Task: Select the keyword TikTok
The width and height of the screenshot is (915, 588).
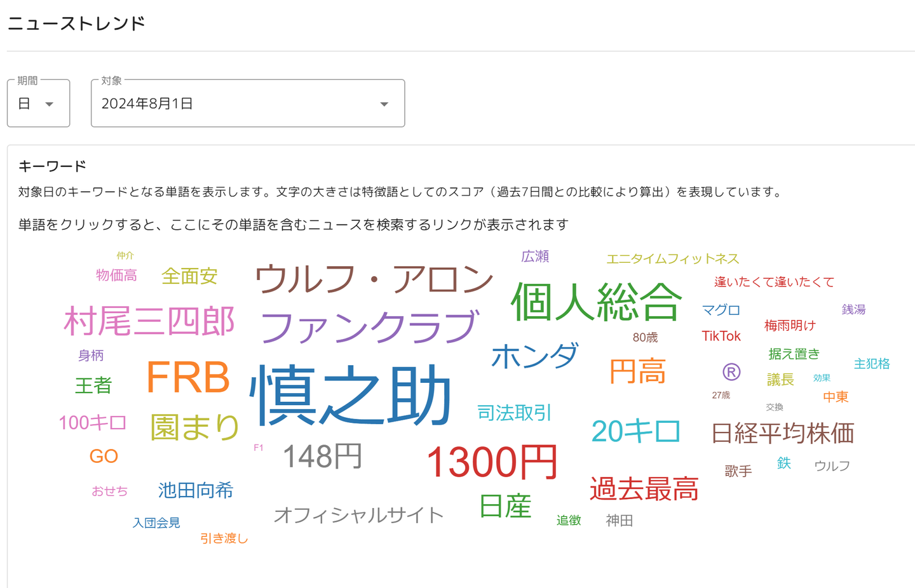Action: pyautogui.click(x=721, y=336)
